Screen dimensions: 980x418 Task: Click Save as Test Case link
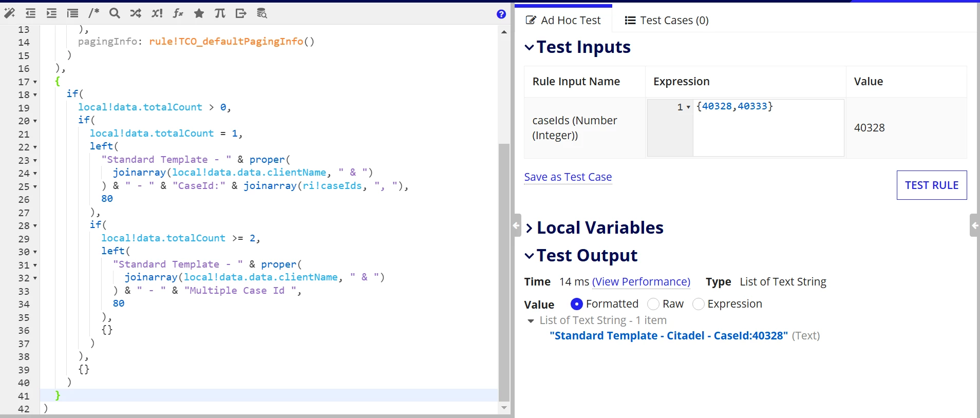pyautogui.click(x=568, y=177)
